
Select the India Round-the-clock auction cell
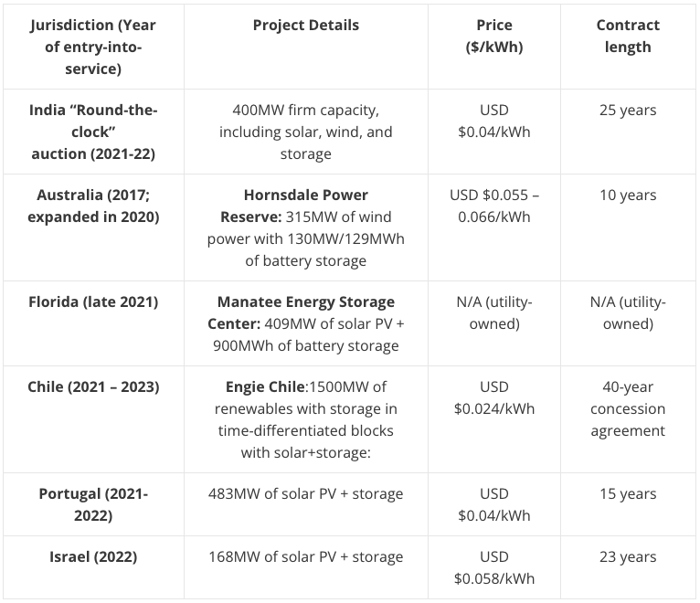click(93, 132)
